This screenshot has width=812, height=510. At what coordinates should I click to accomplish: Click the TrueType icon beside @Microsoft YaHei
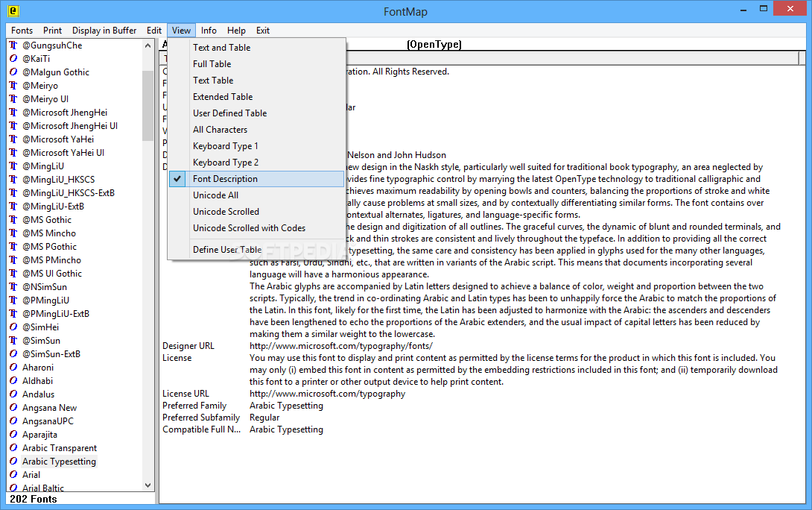13,139
